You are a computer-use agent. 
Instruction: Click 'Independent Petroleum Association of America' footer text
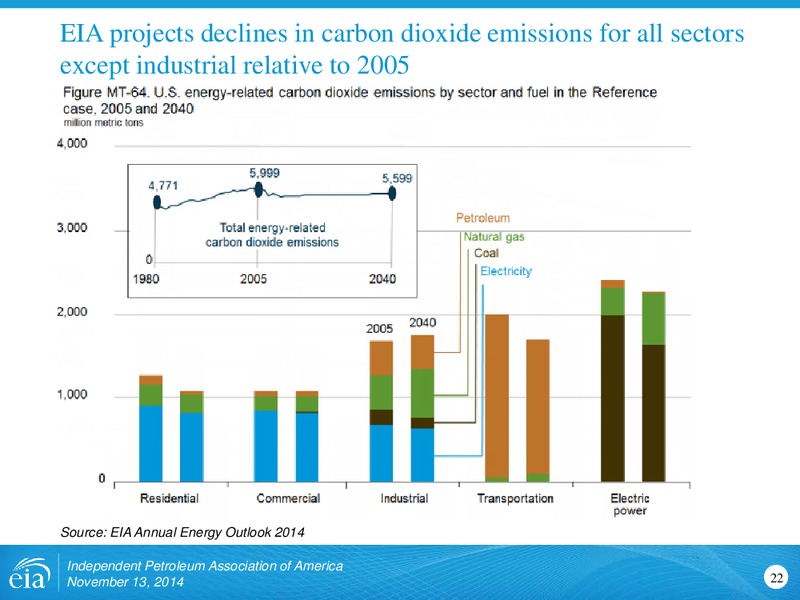click(205, 566)
